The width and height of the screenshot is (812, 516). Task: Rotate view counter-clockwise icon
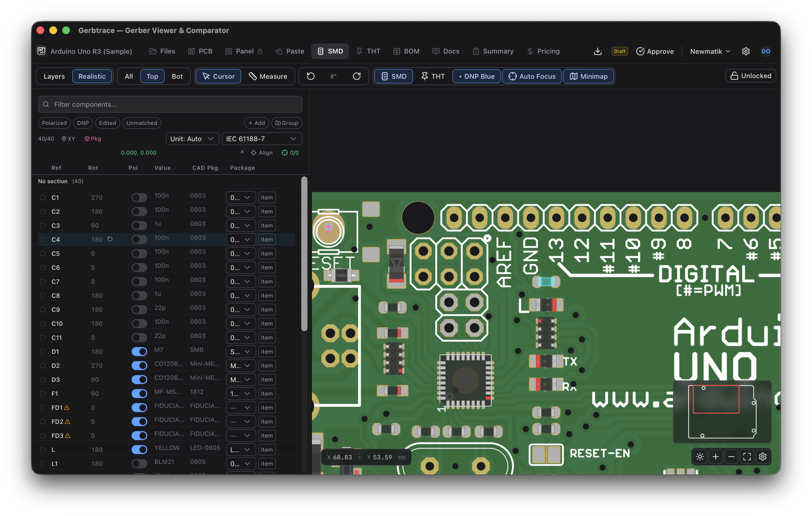coord(311,76)
